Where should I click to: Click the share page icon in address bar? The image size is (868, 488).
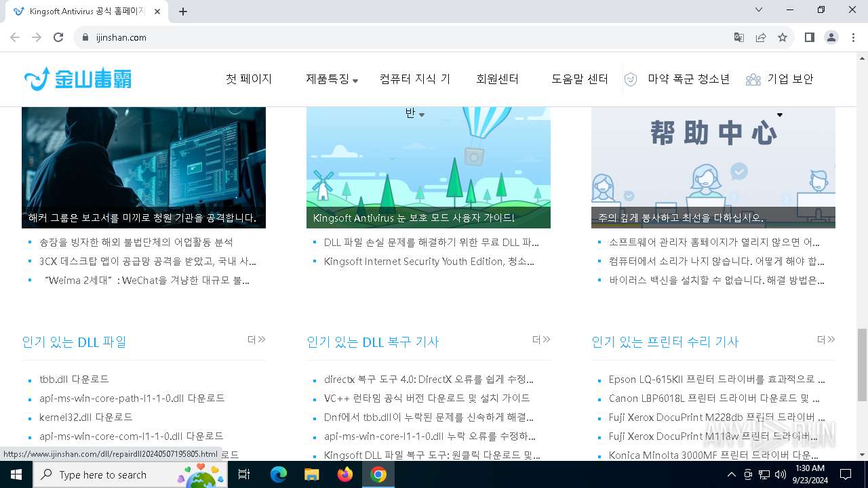click(x=761, y=37)
